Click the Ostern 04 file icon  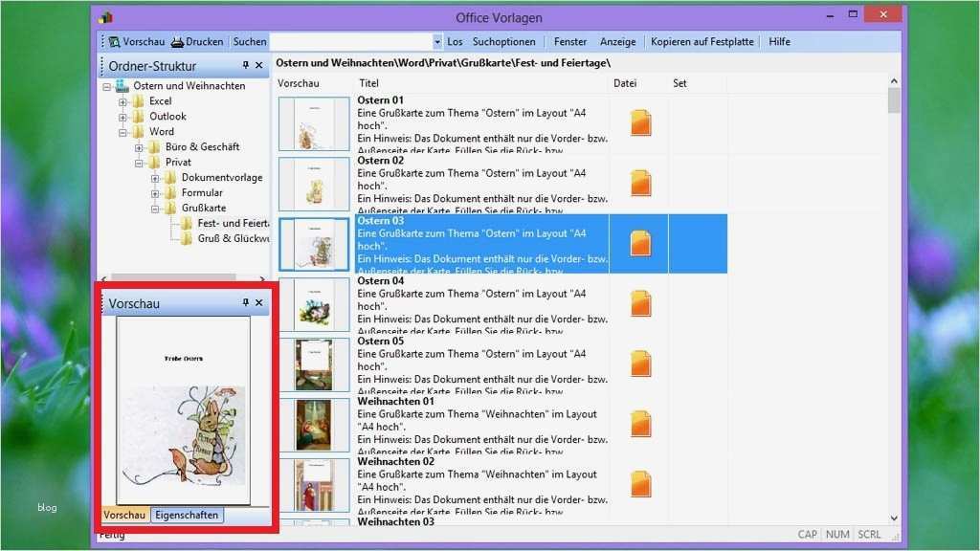[x=640, y=303]
